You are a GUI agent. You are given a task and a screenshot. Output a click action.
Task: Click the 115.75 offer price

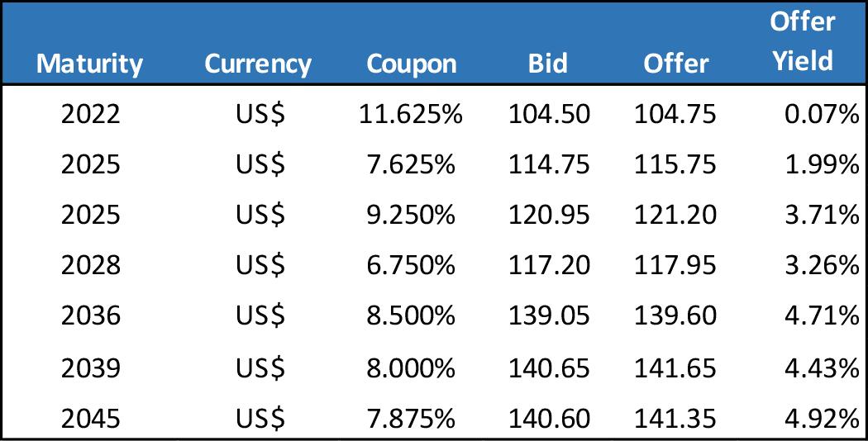[x=675, y=164]
